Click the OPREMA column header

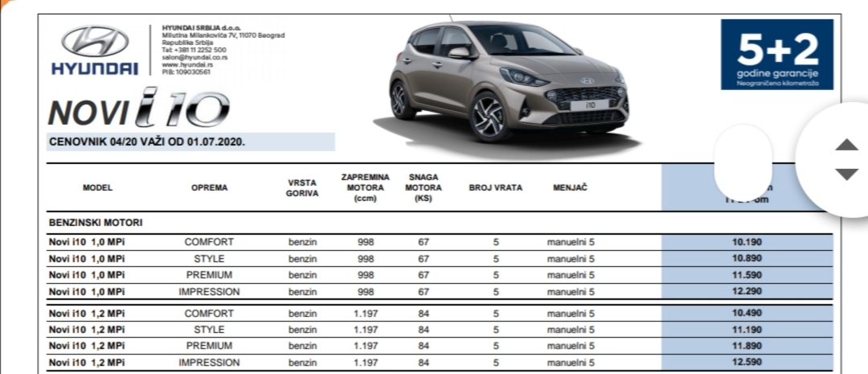pyautogui.click(x=209, y=188)
